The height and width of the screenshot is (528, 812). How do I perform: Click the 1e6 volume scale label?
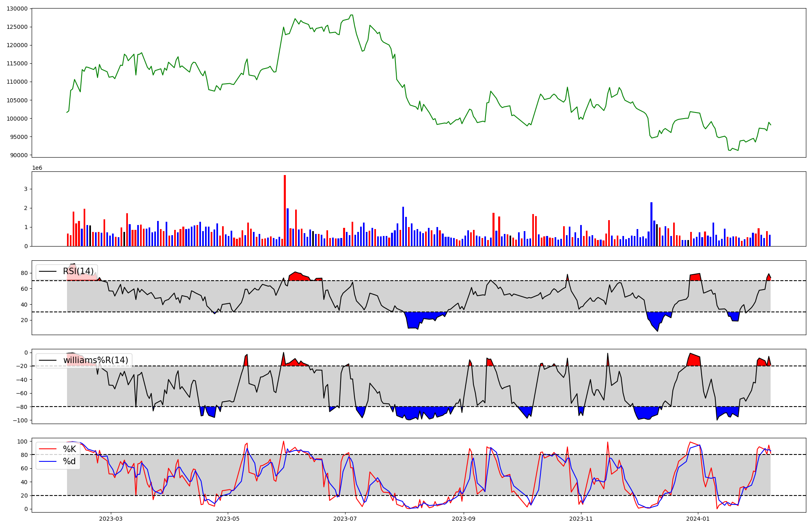coord(37,168)
